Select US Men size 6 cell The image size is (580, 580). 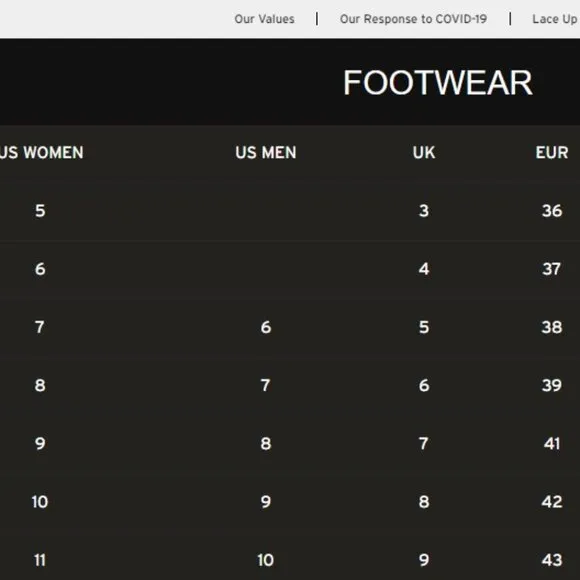point(266,327)
